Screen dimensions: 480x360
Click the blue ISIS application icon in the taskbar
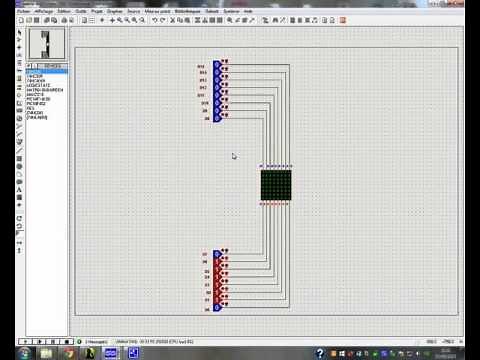pyautogui.click(x=111, y=353)
